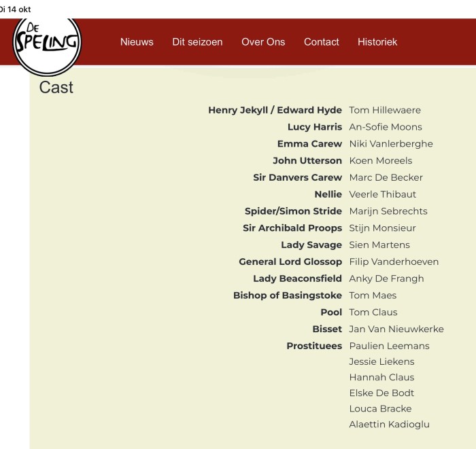
Task: Open the Dit seizoen menu
Action: (x=197, y=42)
